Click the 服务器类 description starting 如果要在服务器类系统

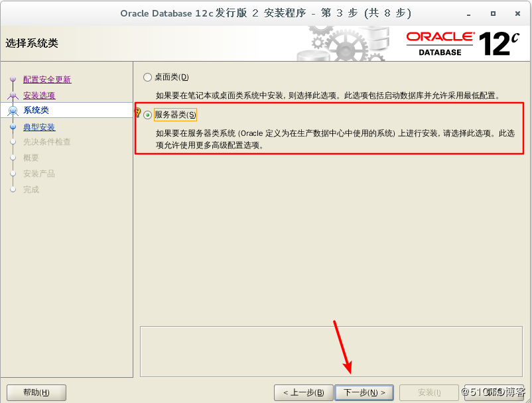[x=335, y=139]
